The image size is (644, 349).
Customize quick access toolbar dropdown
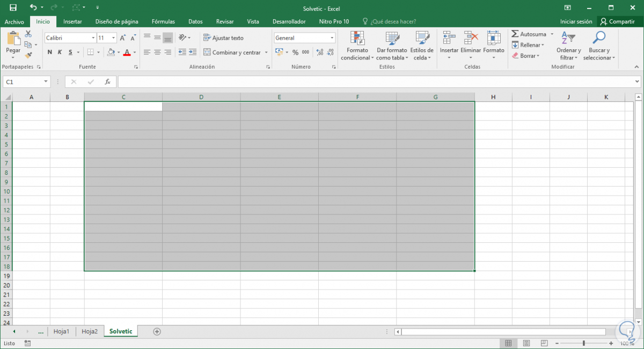(97, 8)
